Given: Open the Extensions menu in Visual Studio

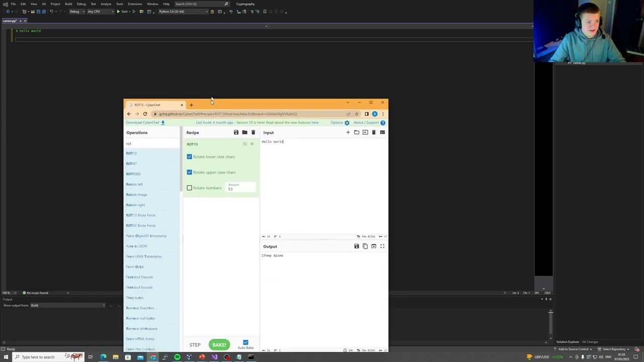Looking at the screenshot, I should (134, 4).
